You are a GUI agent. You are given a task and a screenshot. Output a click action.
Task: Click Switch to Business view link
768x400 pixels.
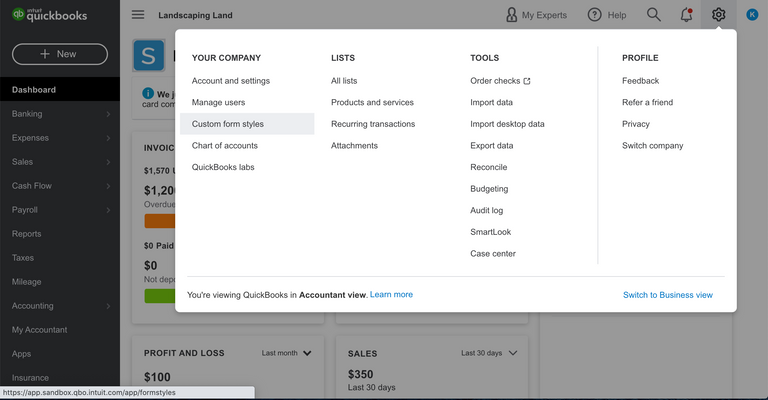point(667,295)
